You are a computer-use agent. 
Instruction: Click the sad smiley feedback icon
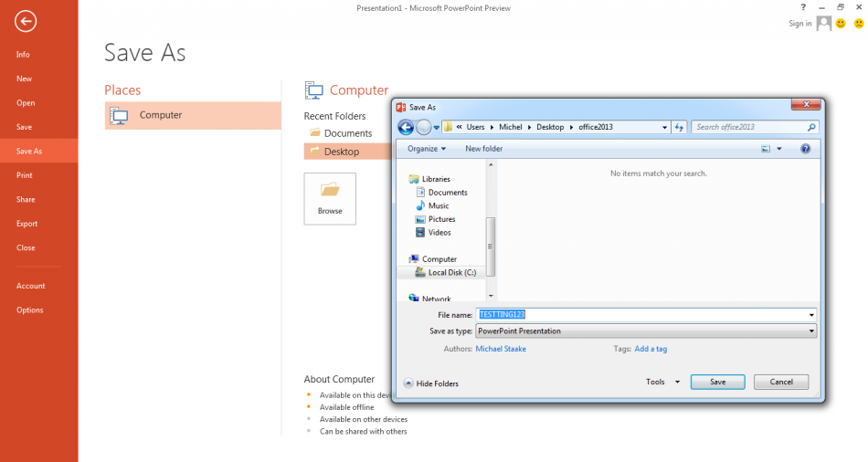coord(859,23)
